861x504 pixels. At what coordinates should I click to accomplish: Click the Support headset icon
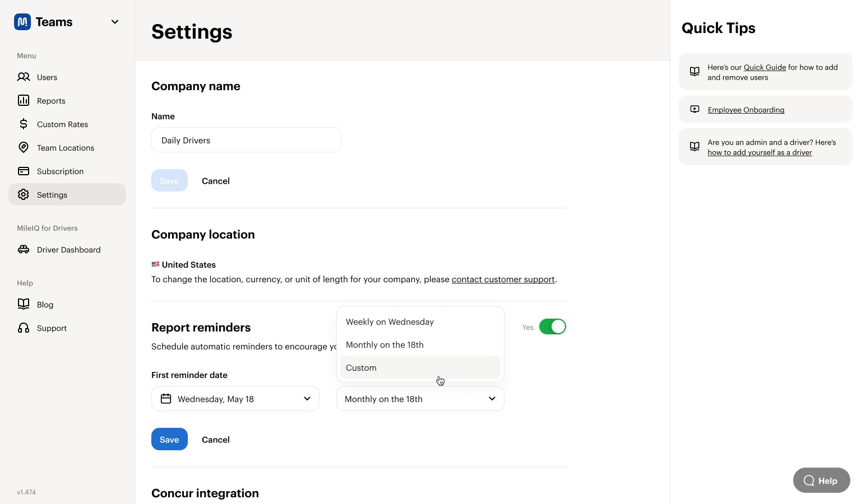(x=24, y=328)
